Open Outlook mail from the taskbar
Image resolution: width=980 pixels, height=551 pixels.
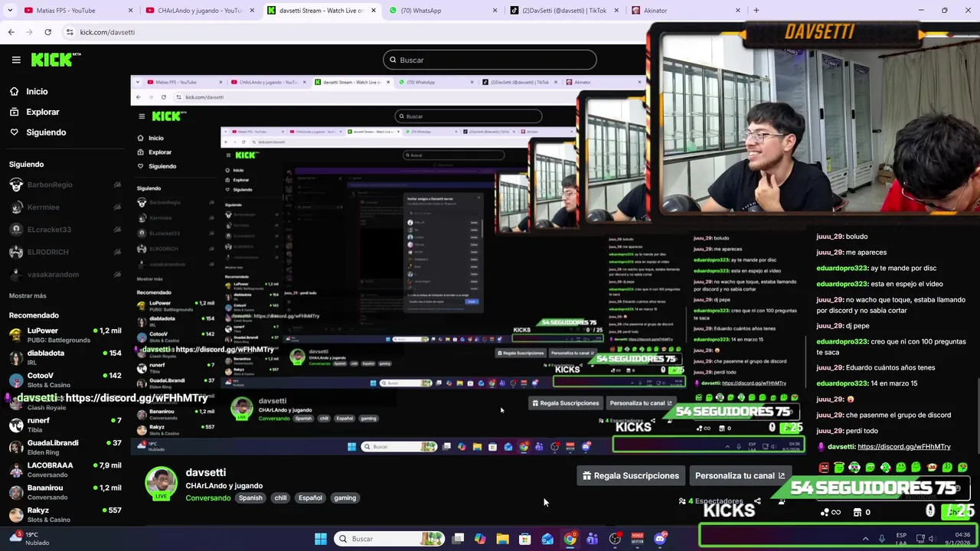point(547,539)
